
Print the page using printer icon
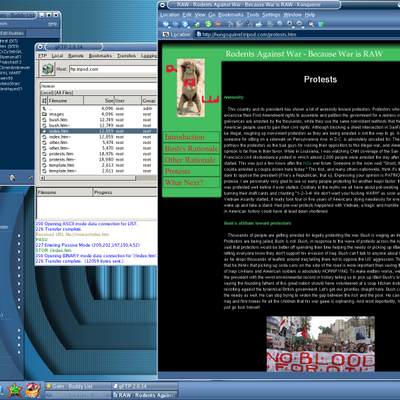tap(259, 24)
